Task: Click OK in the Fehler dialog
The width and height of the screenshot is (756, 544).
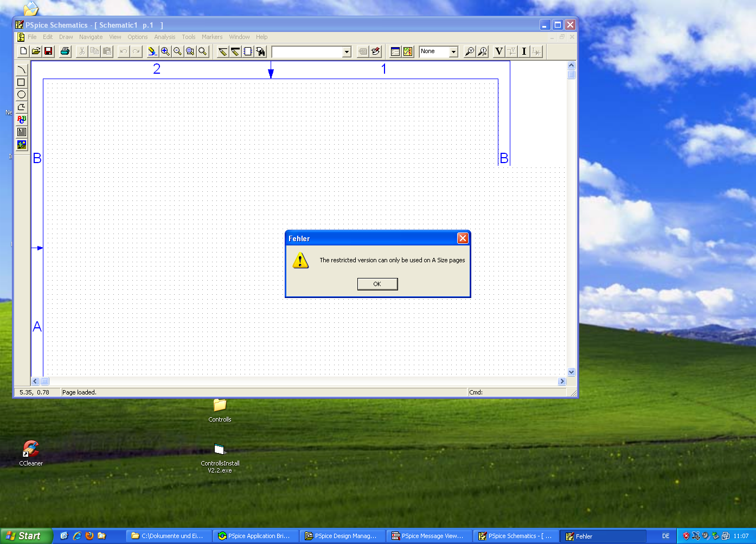Action: (x=377, y=284)
